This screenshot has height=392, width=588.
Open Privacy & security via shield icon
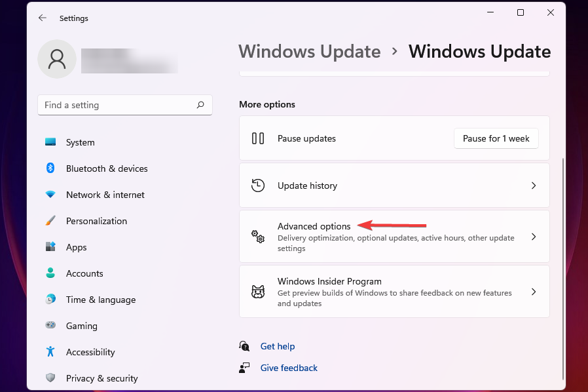click(50, 378)
